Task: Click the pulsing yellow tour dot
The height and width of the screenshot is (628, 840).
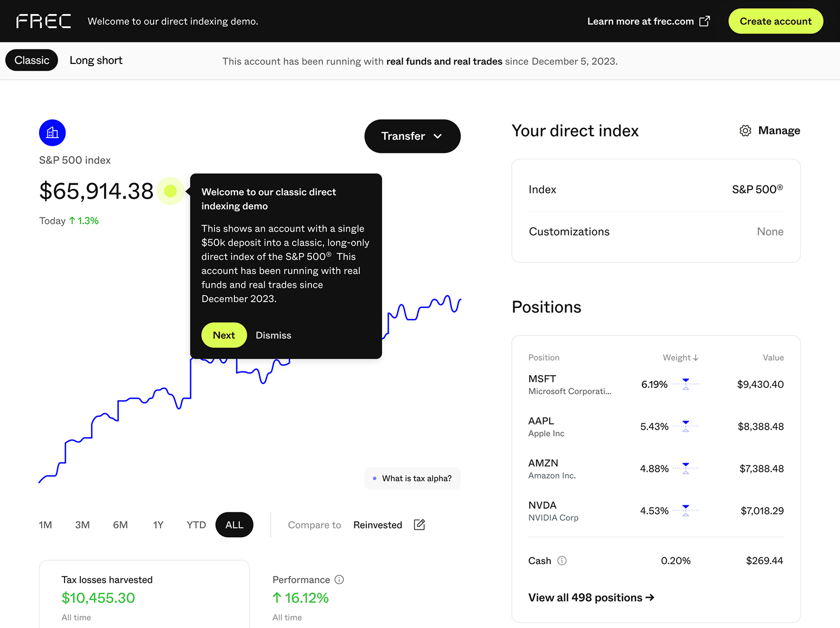Action: click(170, 191)
